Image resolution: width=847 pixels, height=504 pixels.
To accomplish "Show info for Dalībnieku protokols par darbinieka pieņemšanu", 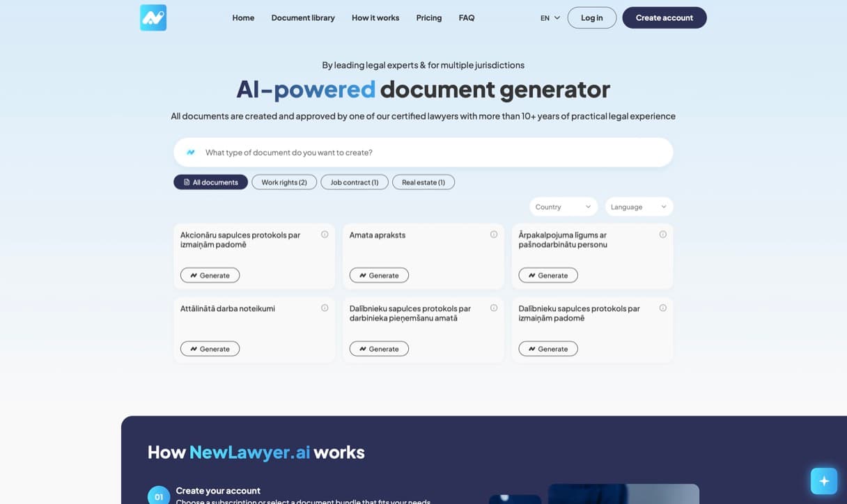I will pyautogui.click(x=494, y=308).
